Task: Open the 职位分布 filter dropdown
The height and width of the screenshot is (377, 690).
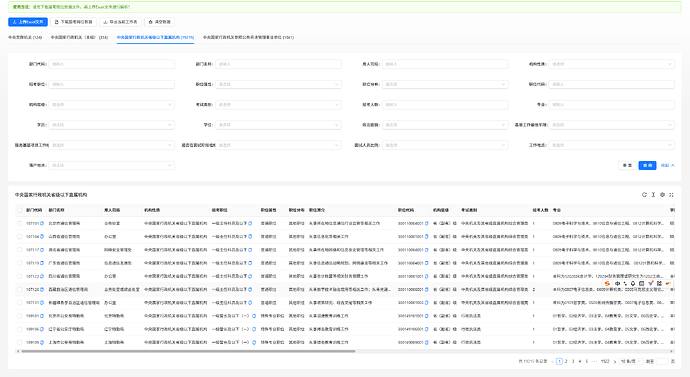Action: [x=445, y=84]
